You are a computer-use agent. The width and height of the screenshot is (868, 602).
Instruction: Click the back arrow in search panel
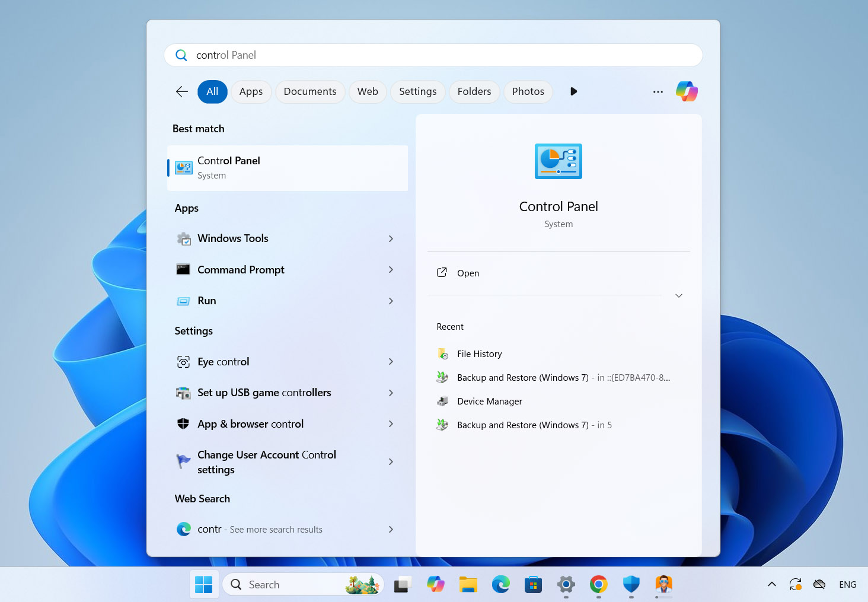(x=182, y=91)
